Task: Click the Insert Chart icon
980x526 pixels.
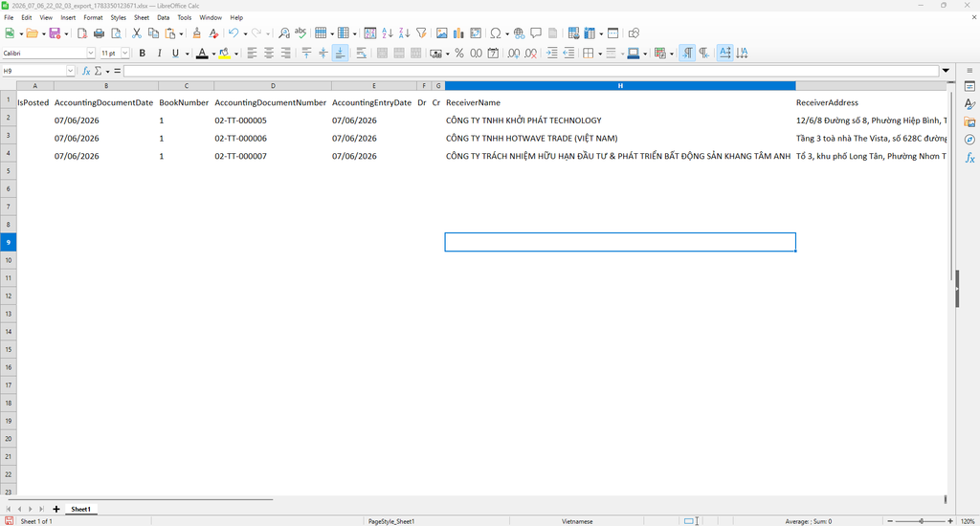Action: pos(458,33)
